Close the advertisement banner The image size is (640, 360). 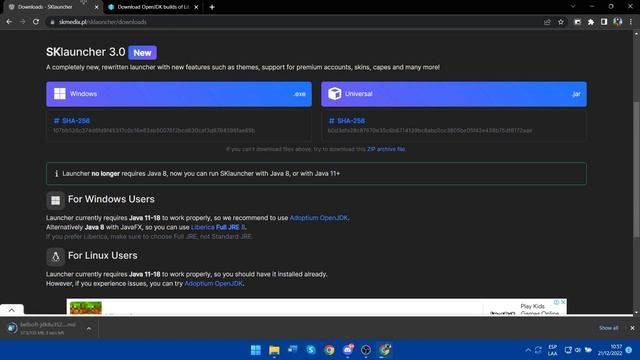pos(563,302)
